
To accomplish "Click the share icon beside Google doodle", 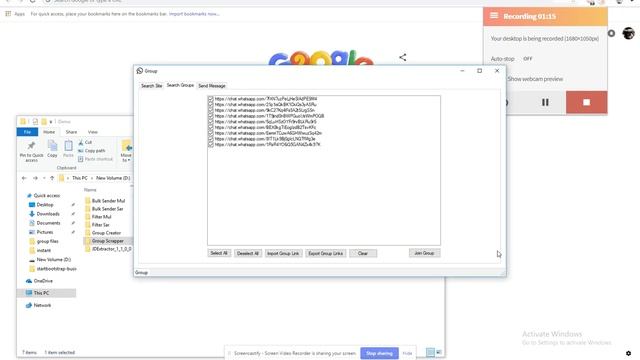I will pyautogui.click(x=402, y=58).
